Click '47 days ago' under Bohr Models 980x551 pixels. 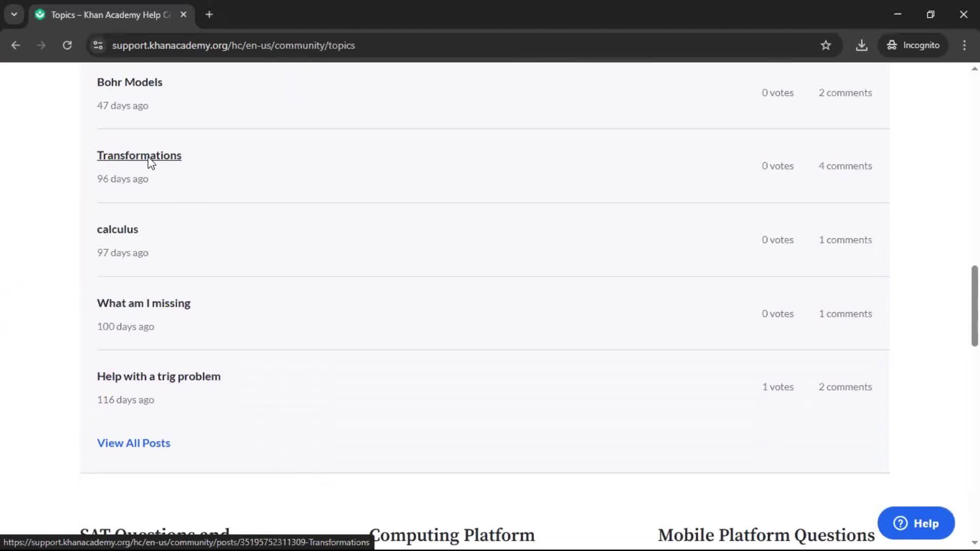(x=122, y=106)
